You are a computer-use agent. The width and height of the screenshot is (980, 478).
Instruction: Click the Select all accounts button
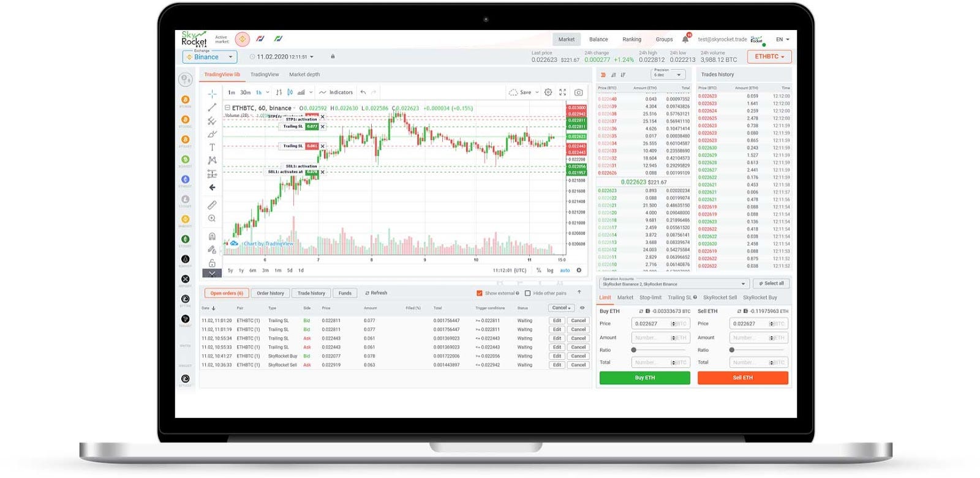771,283
